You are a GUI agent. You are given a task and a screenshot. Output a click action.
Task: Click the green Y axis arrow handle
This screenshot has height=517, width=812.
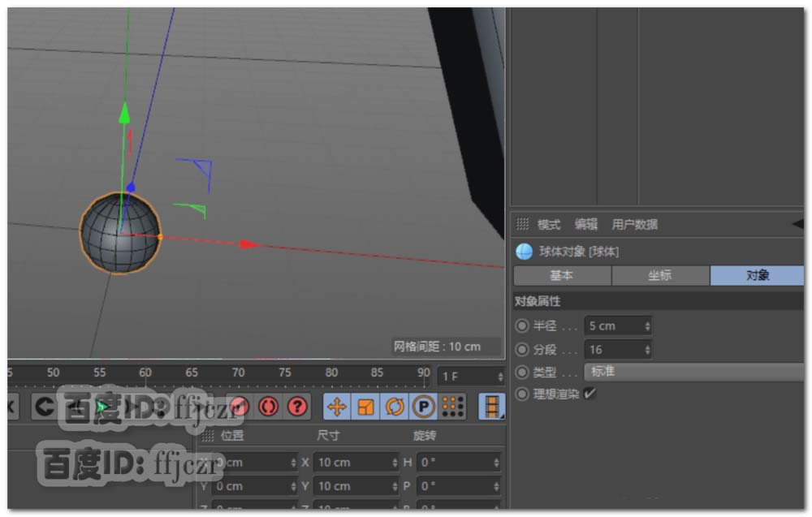pos(124,113)
